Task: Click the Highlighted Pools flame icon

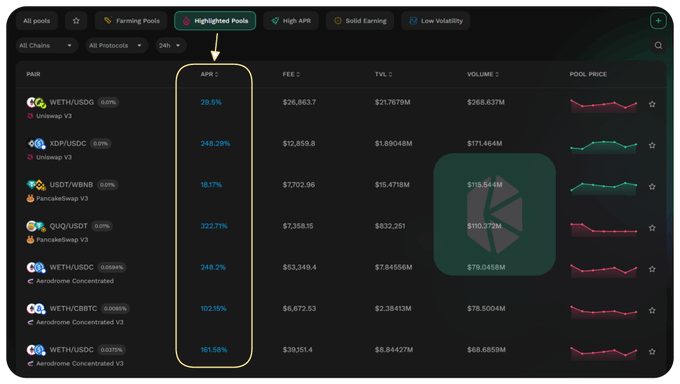Action: (x=186, y=21)
